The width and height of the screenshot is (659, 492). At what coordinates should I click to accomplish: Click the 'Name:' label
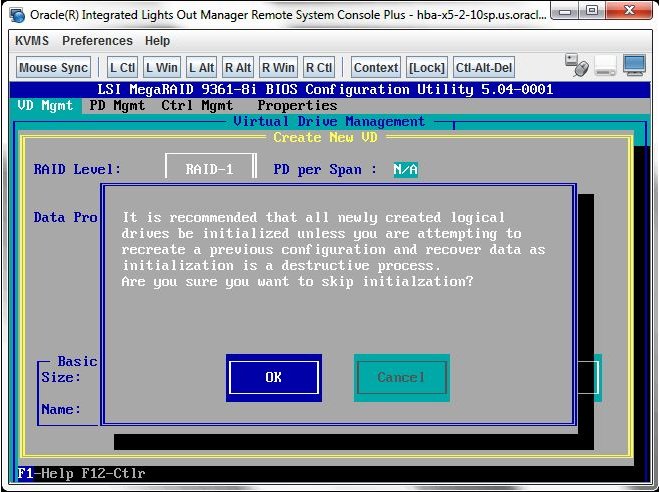tap(61, 409)
